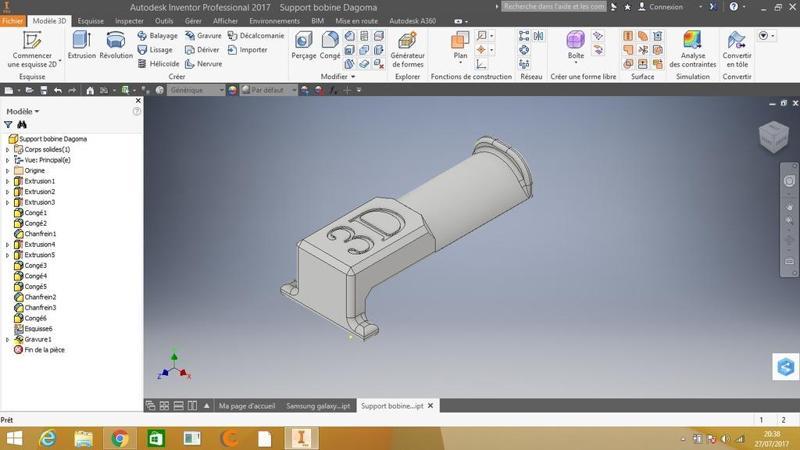Start a 2D sketch with Commencer une esquisse 2D
The image size is (800, 450).
32,49
